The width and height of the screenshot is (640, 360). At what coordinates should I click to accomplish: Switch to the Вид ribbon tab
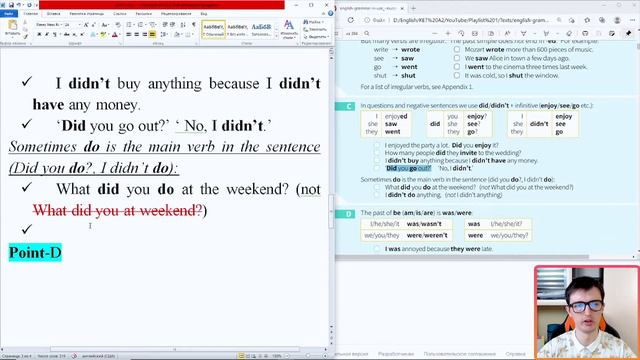tap(204, 13)
